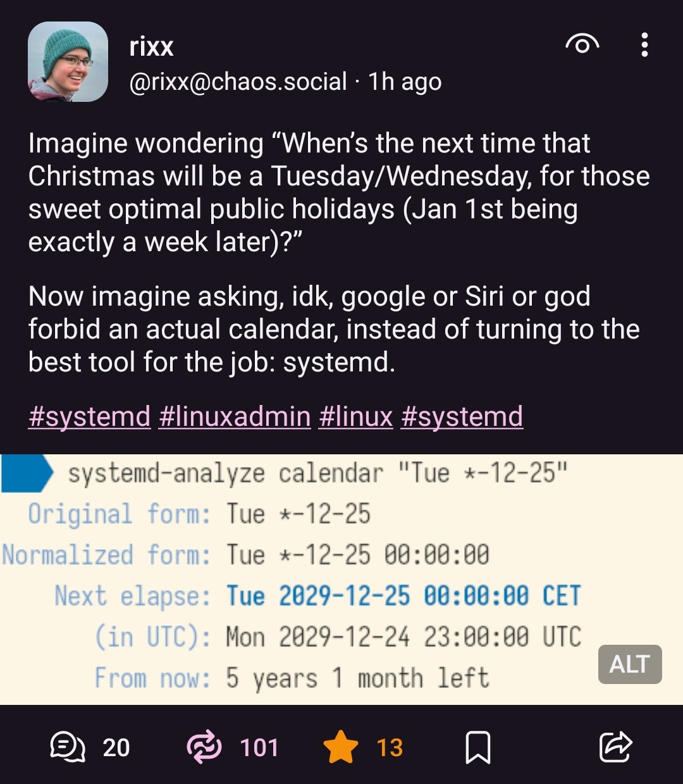Open the #systemd hashtag after #linux
The height and width of the screenshot is (784, 683).
[x=462, y=416]
